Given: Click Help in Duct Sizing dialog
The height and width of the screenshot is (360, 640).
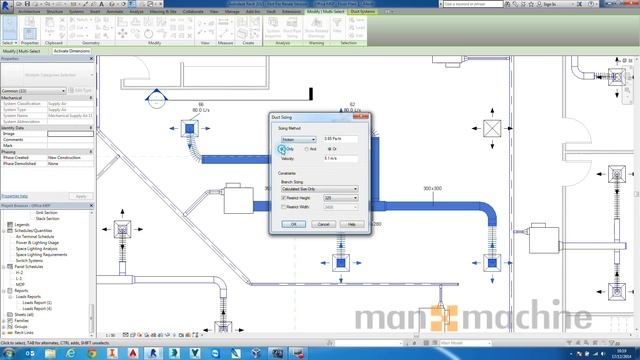Looking at the screenshot, I should click(x=351, y=224).
